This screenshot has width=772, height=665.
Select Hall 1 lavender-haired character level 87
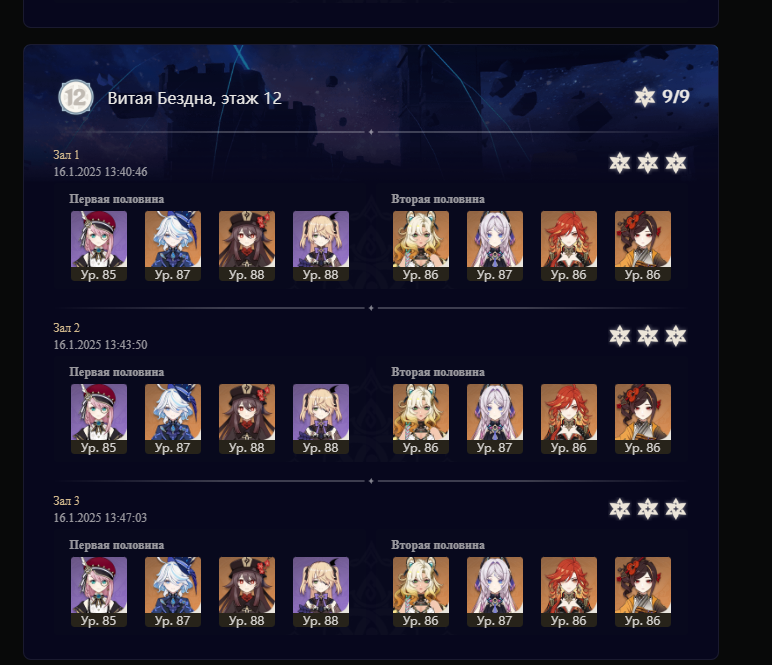click(495, 246)
